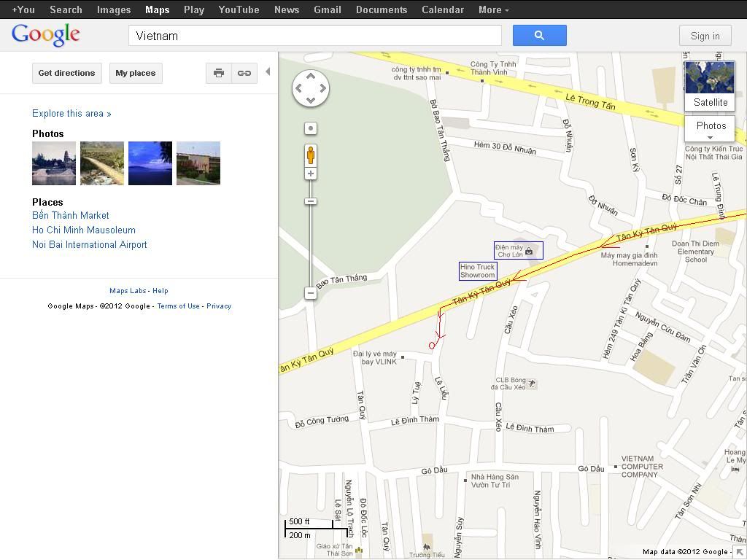This screenshot has height=560, width=747.
Task: Click the Trường Tiểu school marker icon
Action: click(426, 547)
